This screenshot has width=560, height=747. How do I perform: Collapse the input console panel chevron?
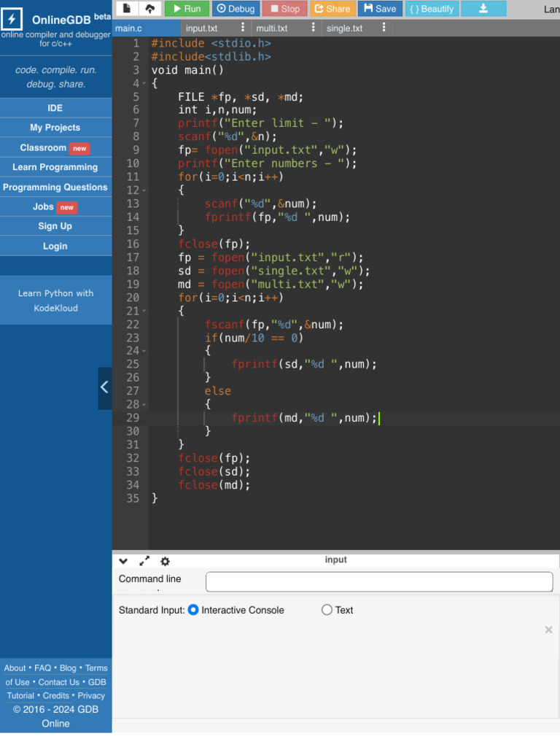pyautogui.click(x=123, y=561)
